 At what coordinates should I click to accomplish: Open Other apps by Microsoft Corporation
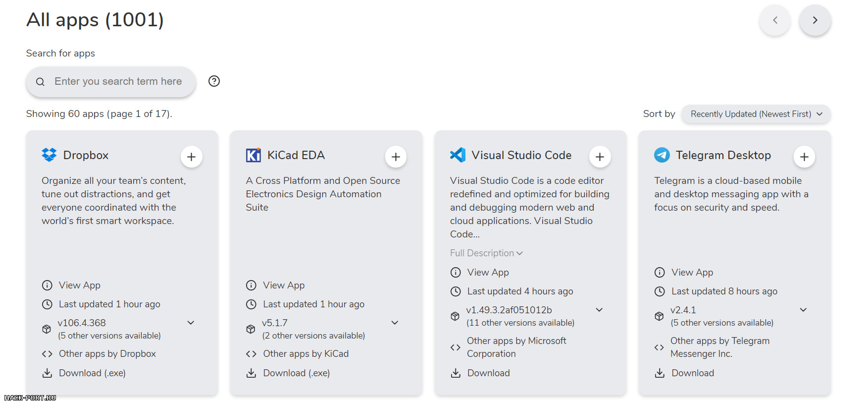(516, 347)
